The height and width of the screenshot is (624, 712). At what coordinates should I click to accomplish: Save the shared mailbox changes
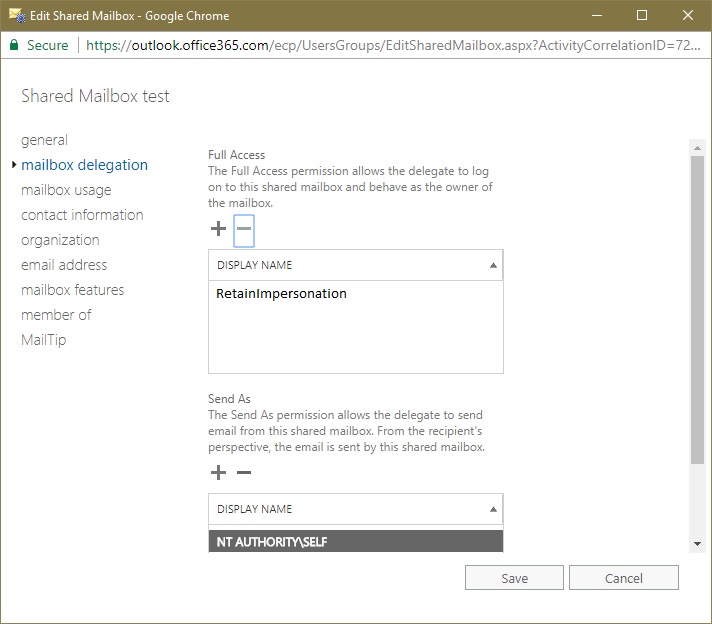[514, 578]
